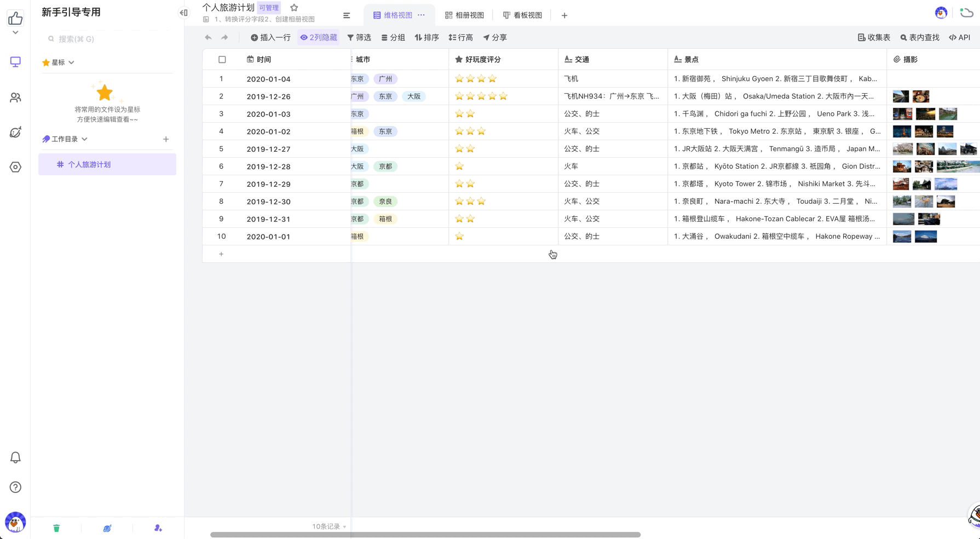Click the horizontal scrollbar at bottom
The height and width of the screenshot is (539, 980).
pos(425,535)
